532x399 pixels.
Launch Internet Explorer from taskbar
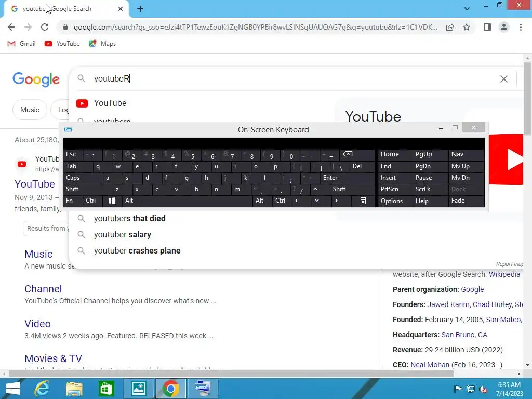tap(43, 389)
